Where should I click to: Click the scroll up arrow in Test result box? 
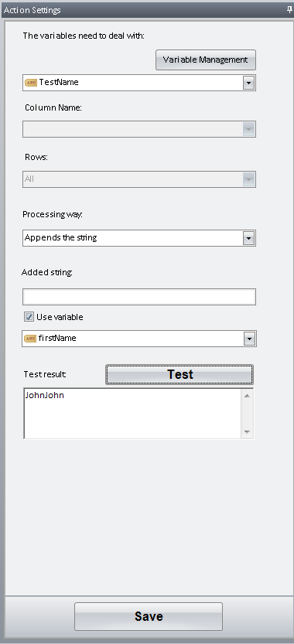(x=247, y=396)
